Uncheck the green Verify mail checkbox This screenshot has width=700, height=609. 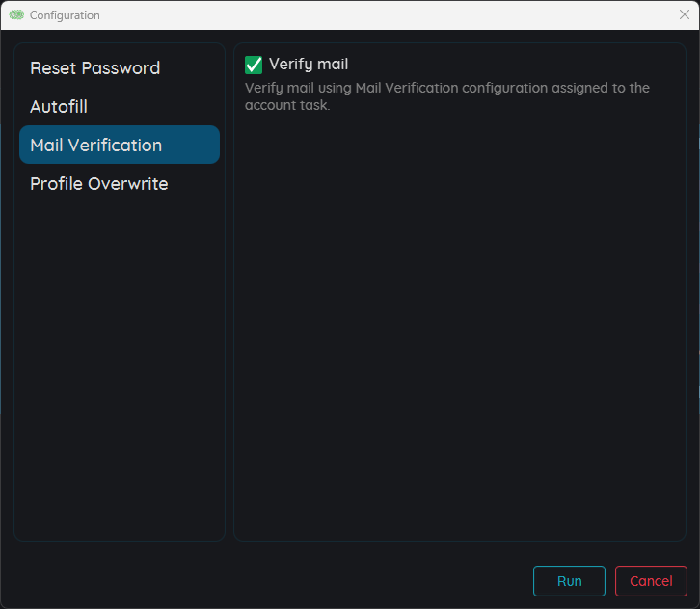tap(254, 65)
